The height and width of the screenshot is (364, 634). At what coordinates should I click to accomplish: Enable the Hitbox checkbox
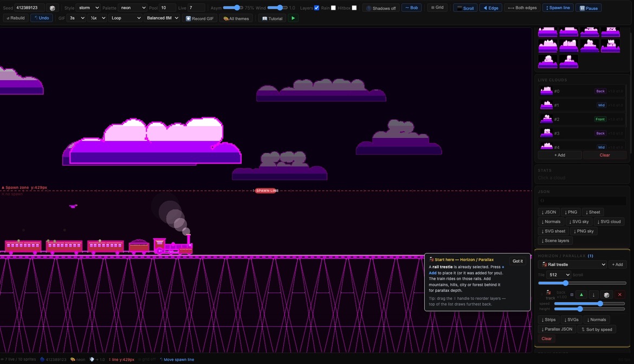[x=354, y=8]
